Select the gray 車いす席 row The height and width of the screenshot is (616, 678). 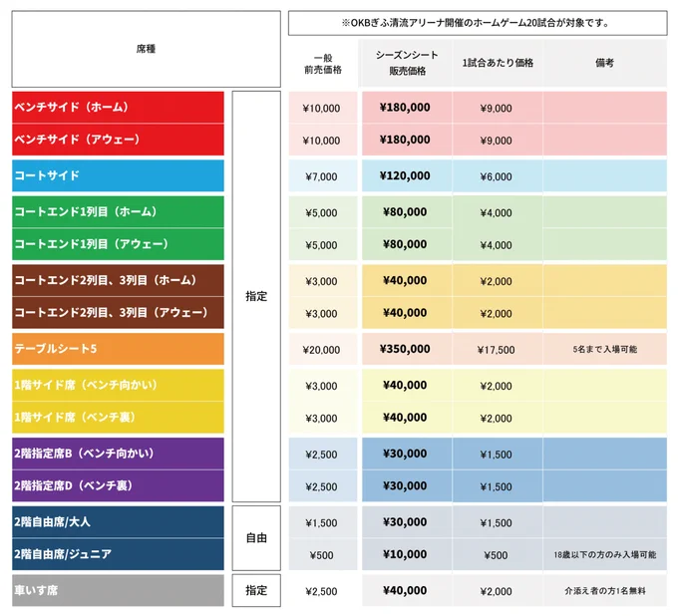tap(118, 590)
